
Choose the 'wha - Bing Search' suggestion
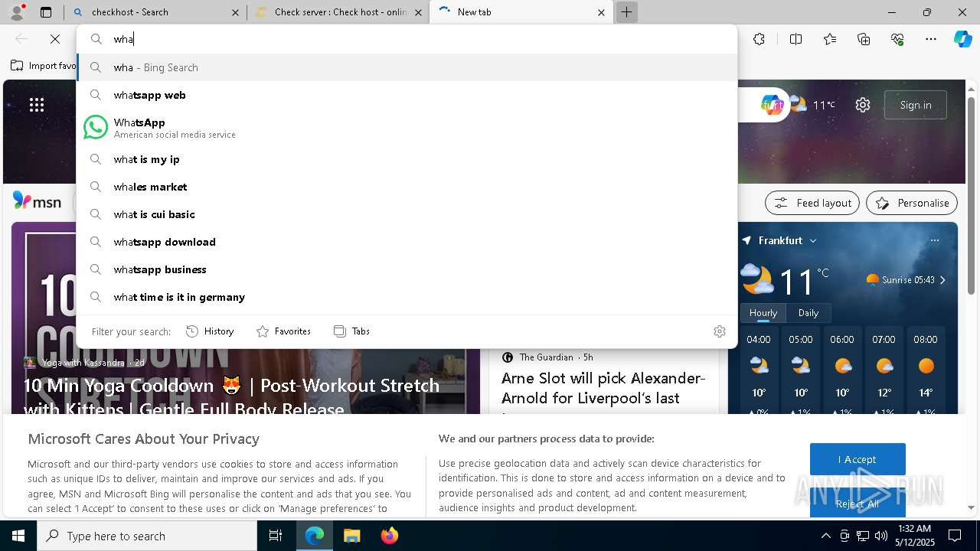click(407, 67)
